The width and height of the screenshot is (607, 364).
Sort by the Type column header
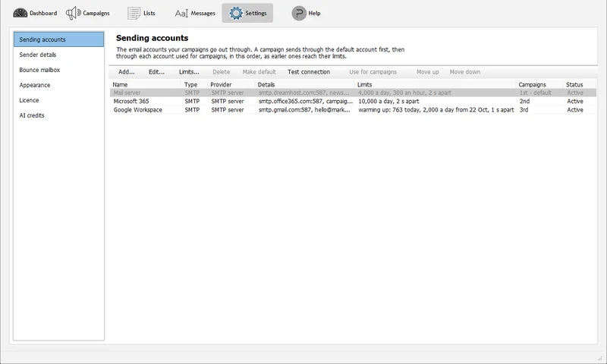(x=195, y=84)
